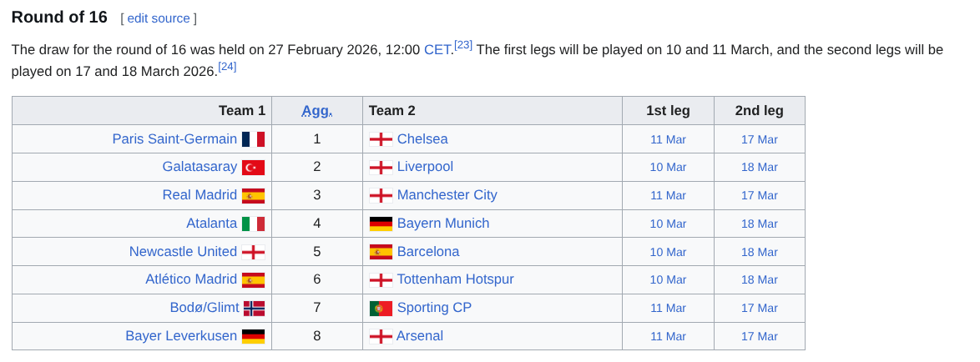Click the Turkey flag next to Galatasaray

253,168
